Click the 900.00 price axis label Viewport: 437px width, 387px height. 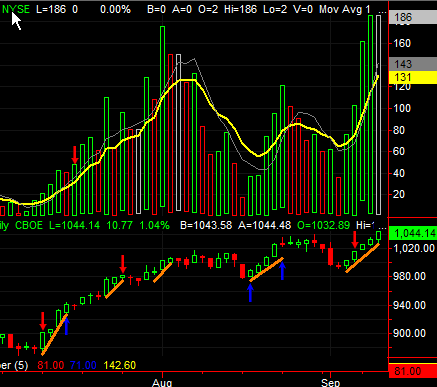coord(409,333)
